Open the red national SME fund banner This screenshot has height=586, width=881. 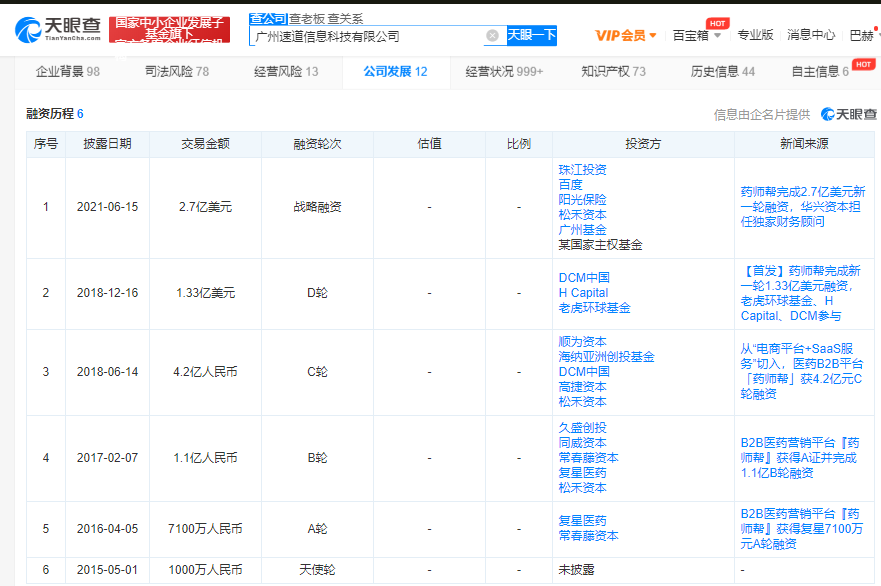170,29
